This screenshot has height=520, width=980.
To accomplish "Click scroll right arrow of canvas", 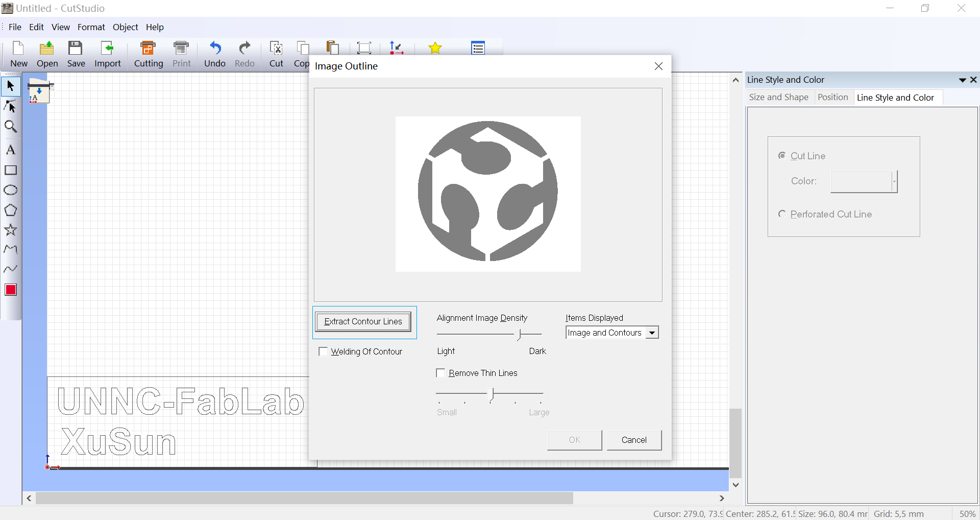I will coord(722,498).
